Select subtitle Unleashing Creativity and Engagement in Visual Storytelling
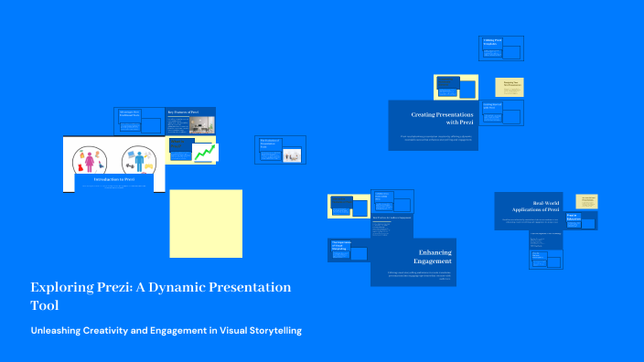This screenshot has height=362, width=644. point(166,330)
